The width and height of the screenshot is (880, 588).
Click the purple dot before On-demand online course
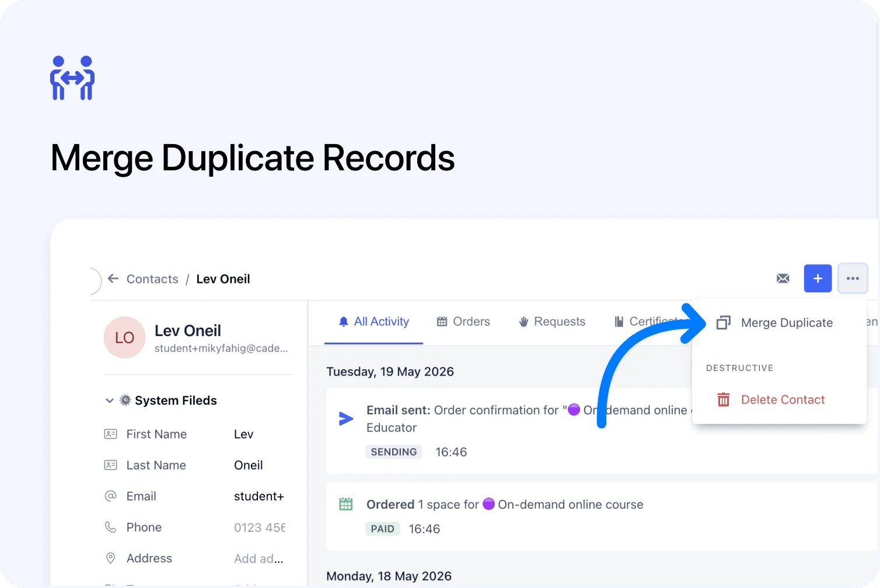(488, 504)
